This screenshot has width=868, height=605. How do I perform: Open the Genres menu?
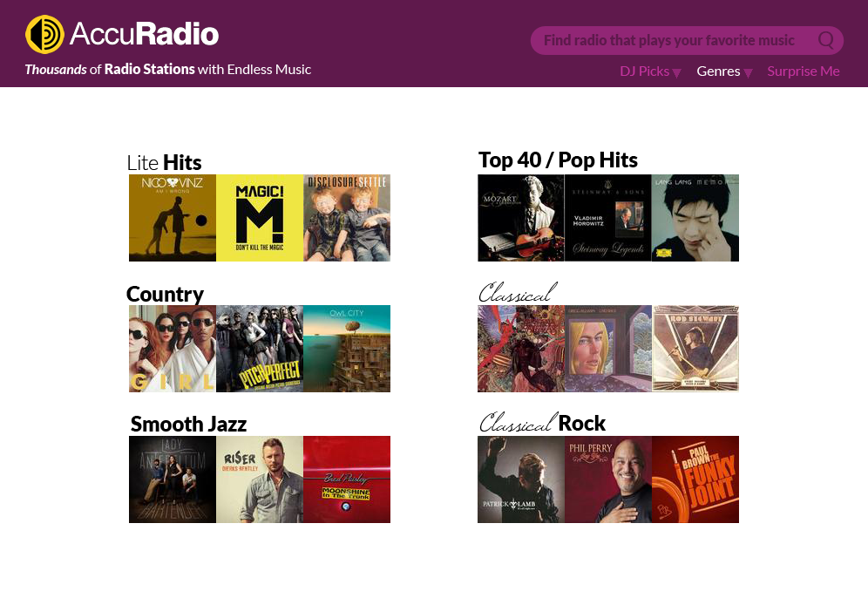[718, 71]
